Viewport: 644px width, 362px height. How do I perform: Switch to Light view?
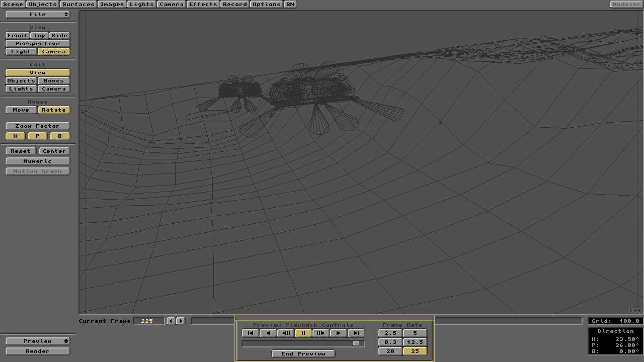(21, 51)
